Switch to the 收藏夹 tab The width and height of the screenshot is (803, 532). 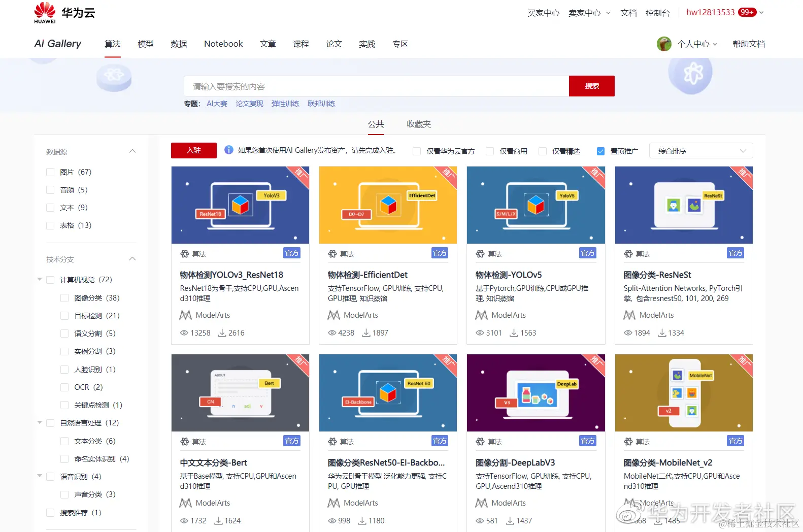coord(419,124)
